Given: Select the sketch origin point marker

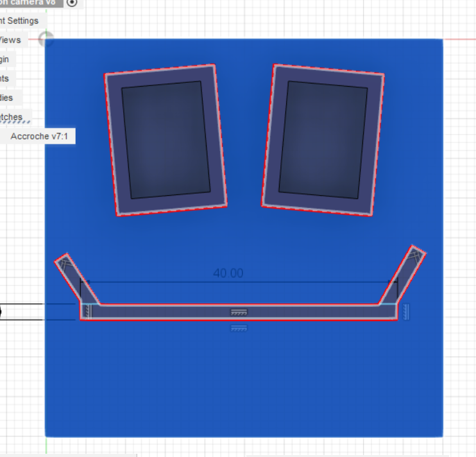Looking at the screenshot, I should point(46,39).
